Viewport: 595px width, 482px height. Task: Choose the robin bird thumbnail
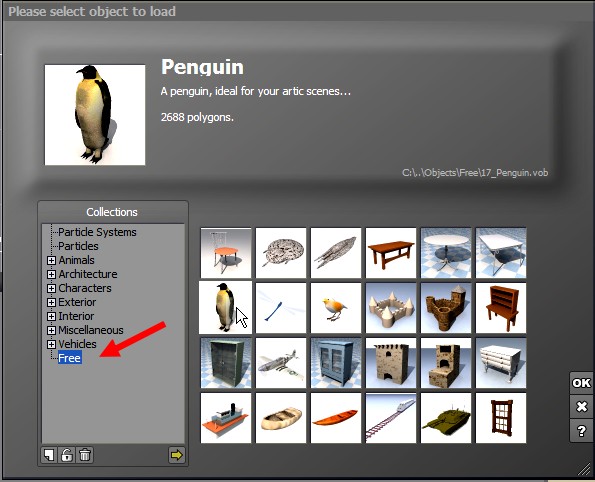pyautogui.click(x=336, y=308)
